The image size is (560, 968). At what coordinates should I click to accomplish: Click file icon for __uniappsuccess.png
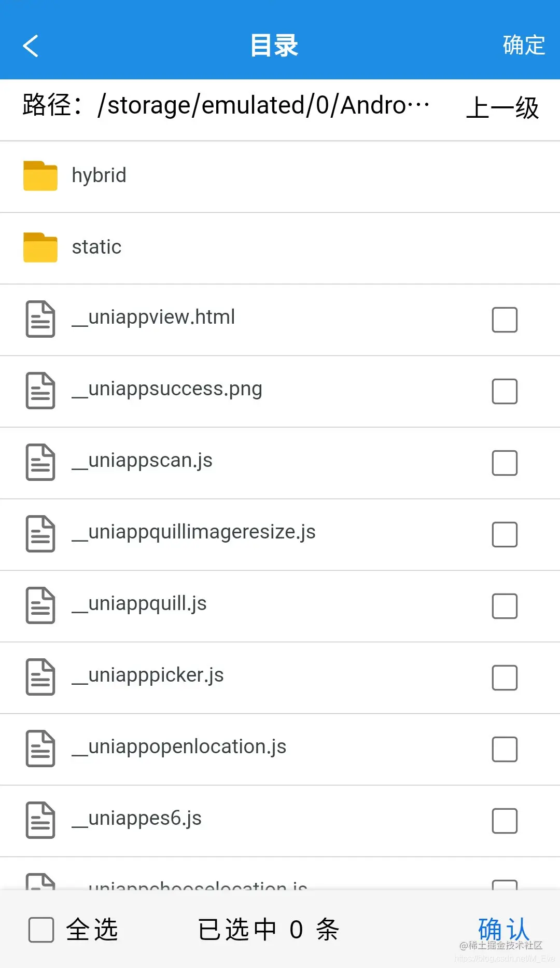click(40, 391)
